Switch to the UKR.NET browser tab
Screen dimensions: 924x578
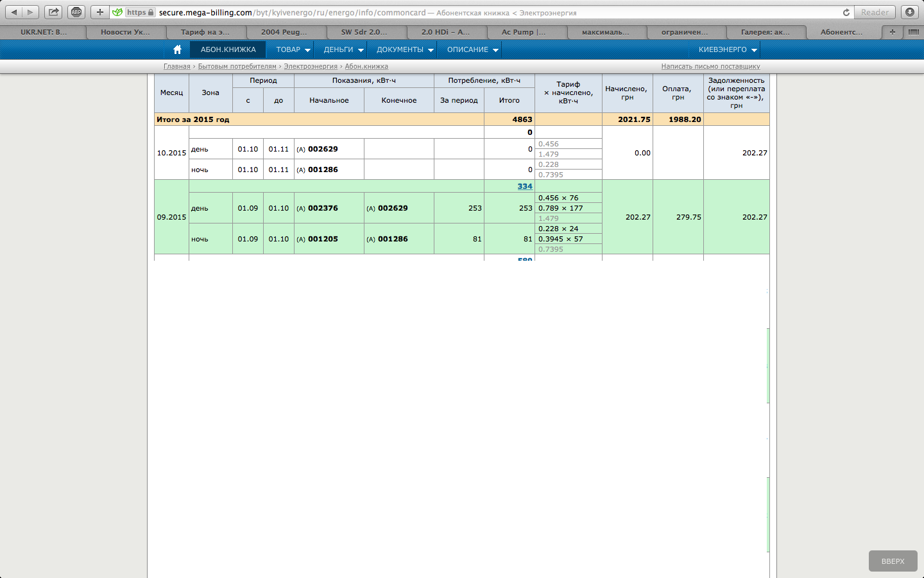(43, 31)
